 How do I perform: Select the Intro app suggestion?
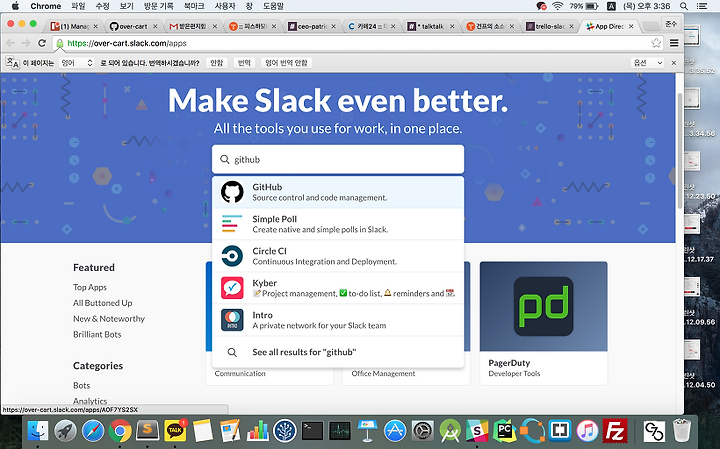(x=338, y=320)
